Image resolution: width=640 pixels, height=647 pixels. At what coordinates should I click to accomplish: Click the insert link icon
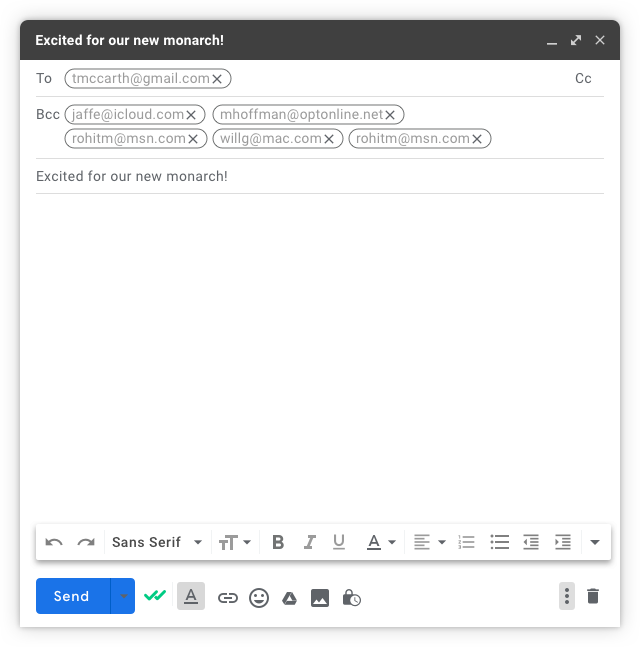coord(228,597)
